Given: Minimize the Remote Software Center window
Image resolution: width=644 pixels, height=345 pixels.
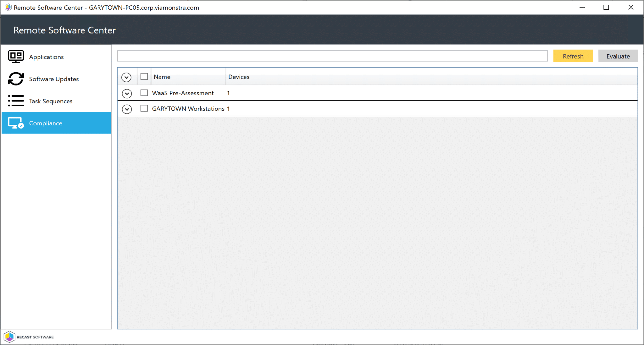Looking at the screenshot, I should pyautogui.click(x=582, y=7).
